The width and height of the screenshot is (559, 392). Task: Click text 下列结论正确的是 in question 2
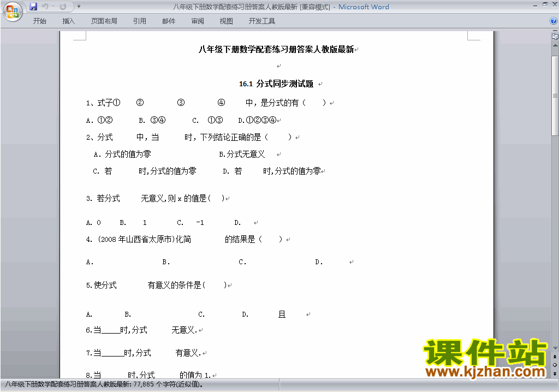pos(231,138)
